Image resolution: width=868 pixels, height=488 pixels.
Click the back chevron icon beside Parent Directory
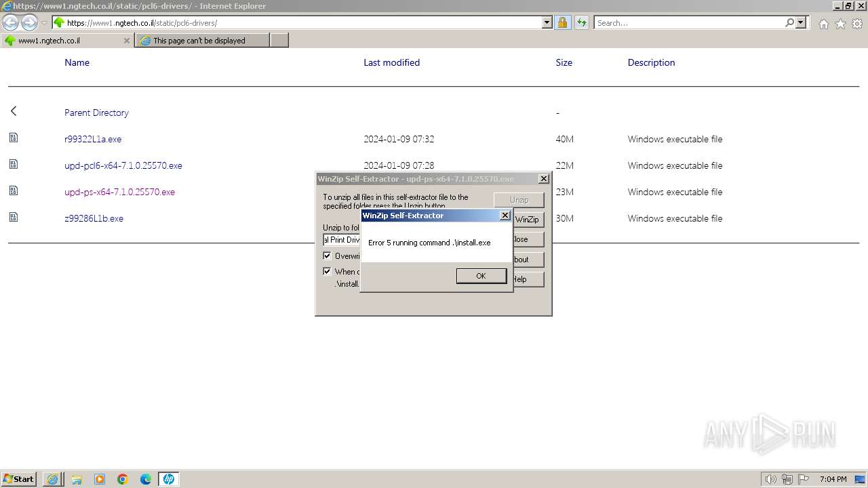point(14,111)
